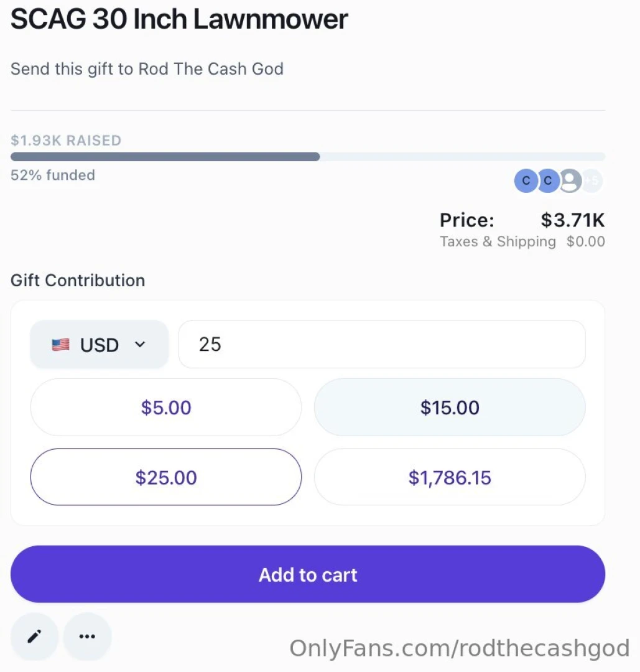Click the ellipsis more options icon
The image size is (640, 672).
pos(87,637)
